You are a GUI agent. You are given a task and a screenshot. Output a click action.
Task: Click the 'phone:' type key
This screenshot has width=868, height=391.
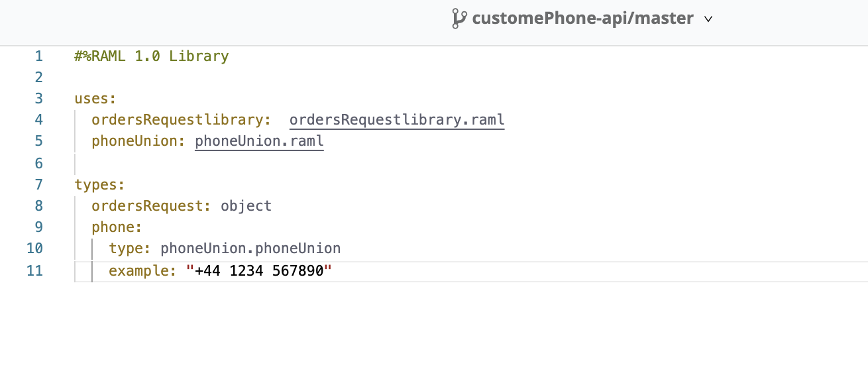pyautogui.click(x=117, y=227)
